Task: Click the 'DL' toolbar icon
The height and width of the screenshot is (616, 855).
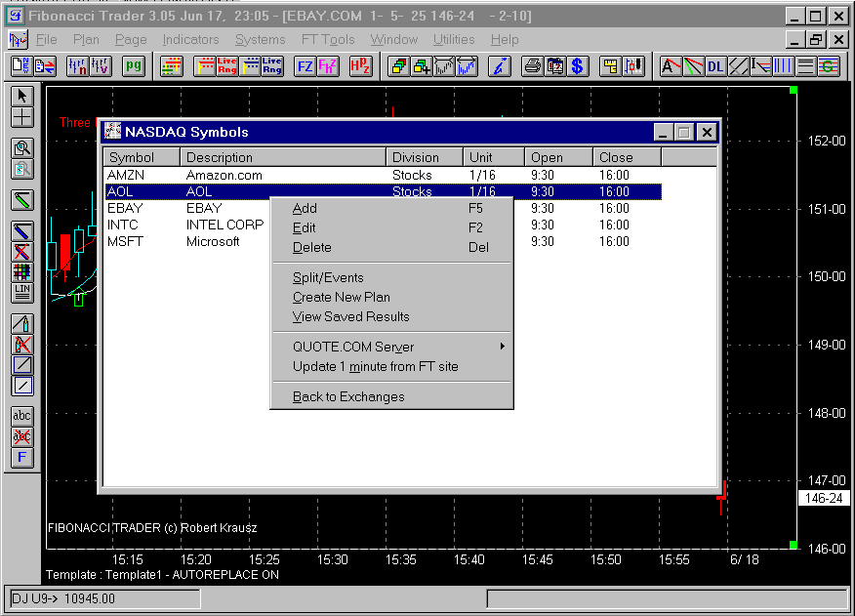Action: tap(715, 66)
